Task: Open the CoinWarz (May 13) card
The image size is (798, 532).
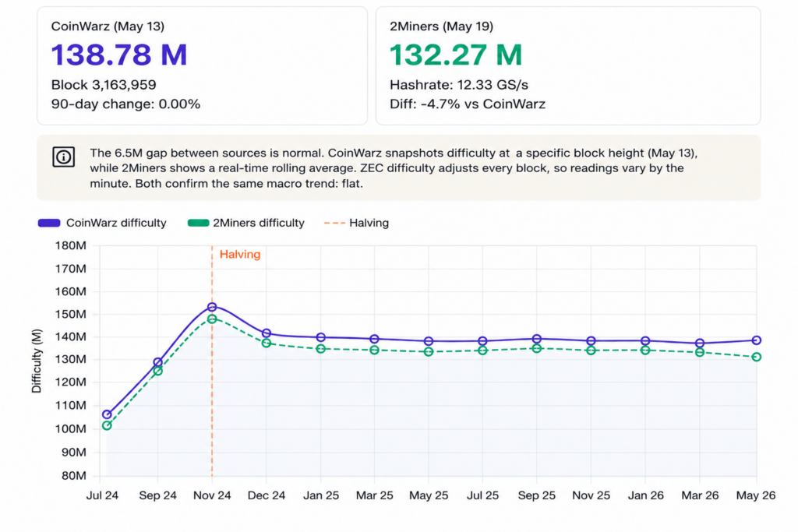Action: coord(202,65)
